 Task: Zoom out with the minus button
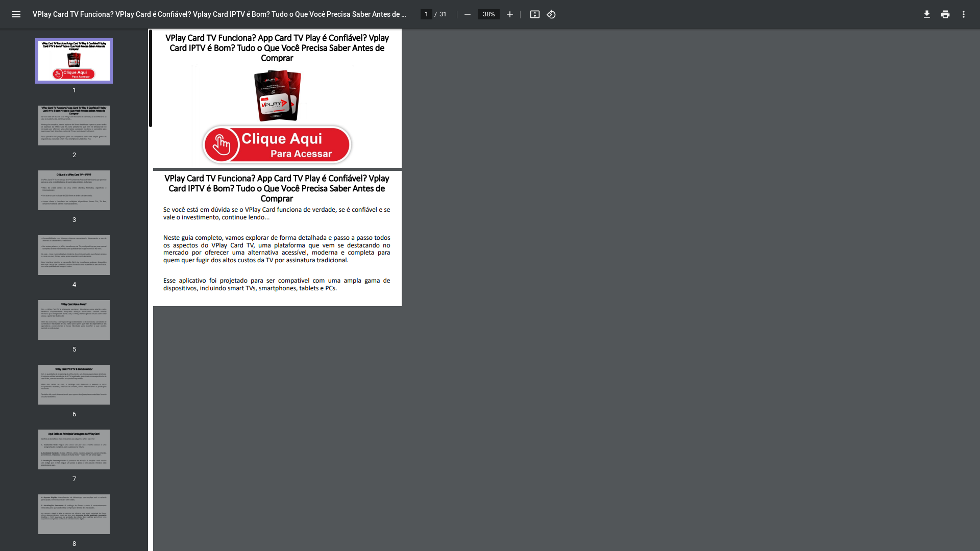click(467, 14)
